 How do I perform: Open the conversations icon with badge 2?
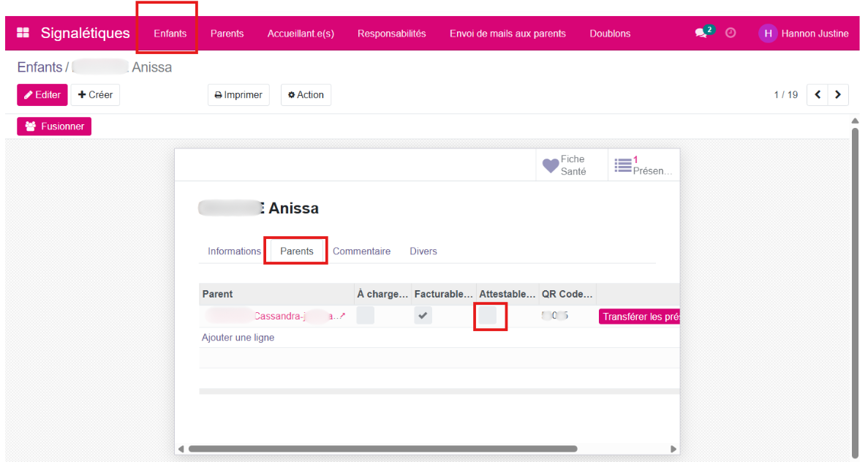(702, 33)
